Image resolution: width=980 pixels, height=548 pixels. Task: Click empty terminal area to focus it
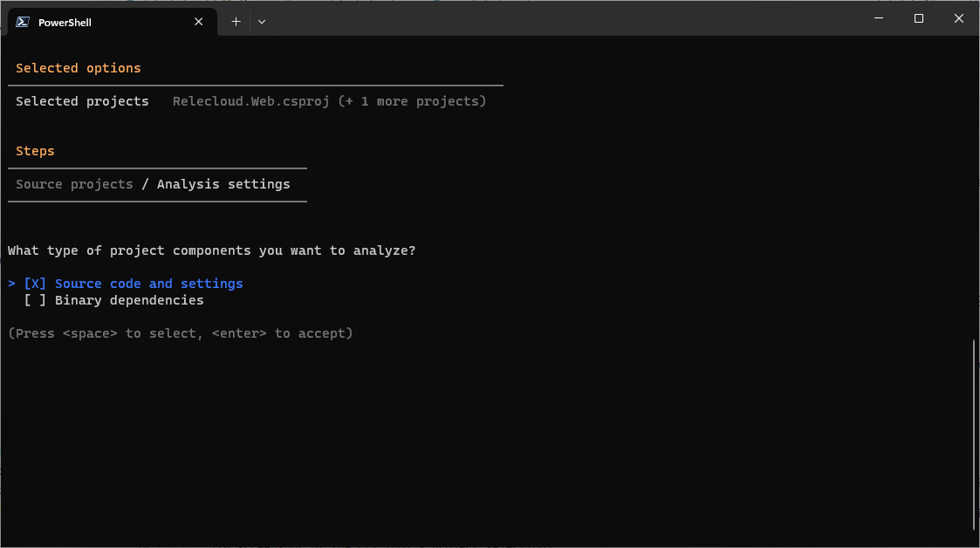(489, 436)
